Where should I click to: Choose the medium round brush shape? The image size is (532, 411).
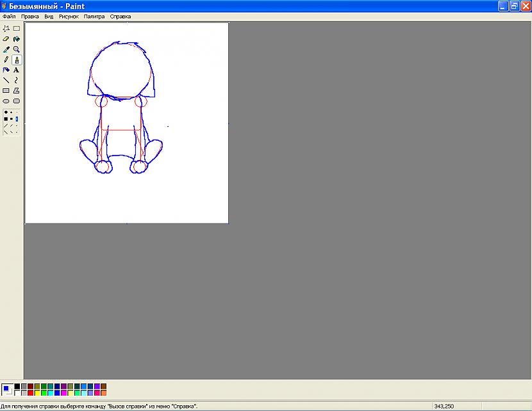[11, 112]
